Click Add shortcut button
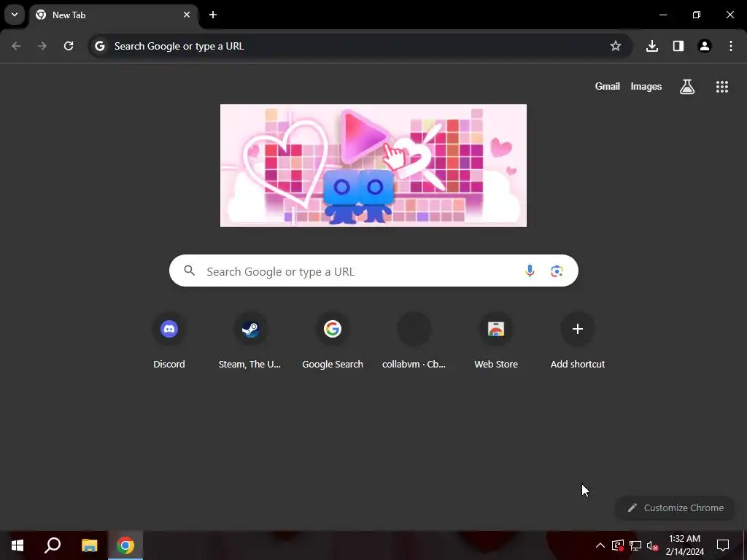The height and width of the screenshot is (560, 747). [x=578, y=341]
